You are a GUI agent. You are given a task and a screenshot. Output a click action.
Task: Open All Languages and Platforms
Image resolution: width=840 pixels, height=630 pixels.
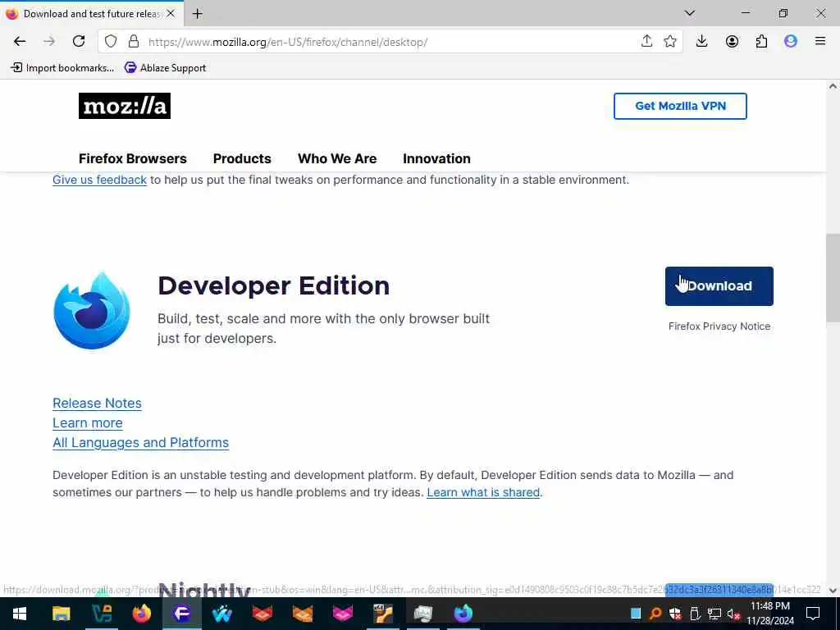tap(140, 442)
